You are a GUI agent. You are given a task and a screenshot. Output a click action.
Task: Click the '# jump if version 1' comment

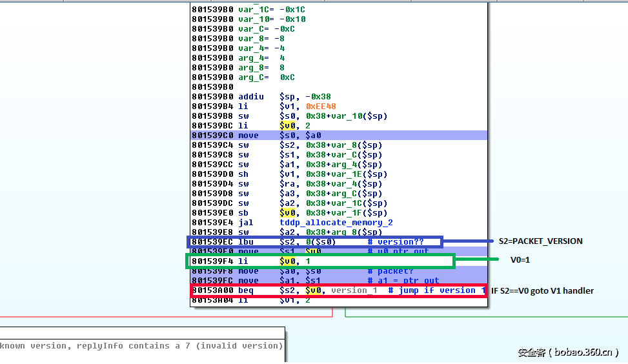coord(437,290)
